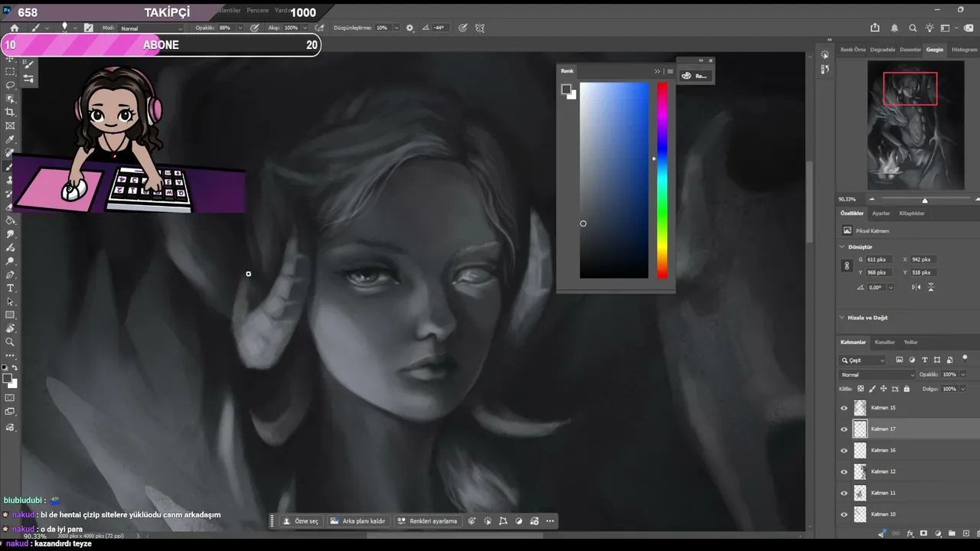The width and height of the screenshot is (980, 551).
Task: Click the rainbow hue slider strip
Action: tap(662, 181)
